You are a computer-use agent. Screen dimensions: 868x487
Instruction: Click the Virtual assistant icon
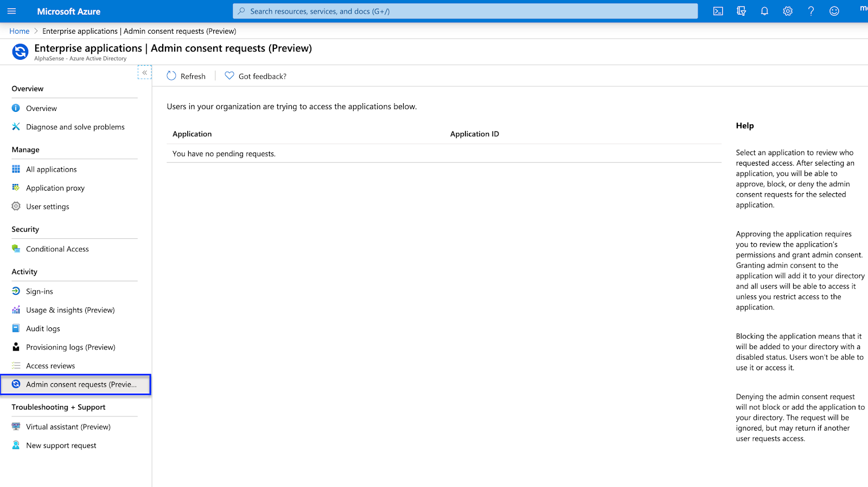(16, 427)
